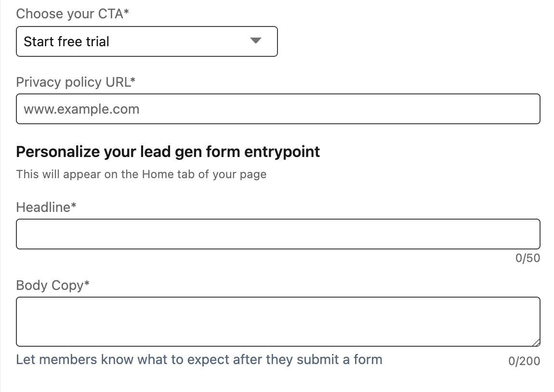
Task: Click the Headline field label
Action: (46, 207)
